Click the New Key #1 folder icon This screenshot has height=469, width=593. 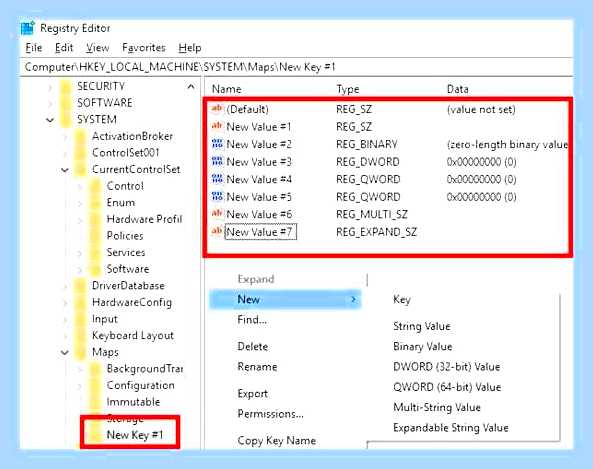(95, 435)
